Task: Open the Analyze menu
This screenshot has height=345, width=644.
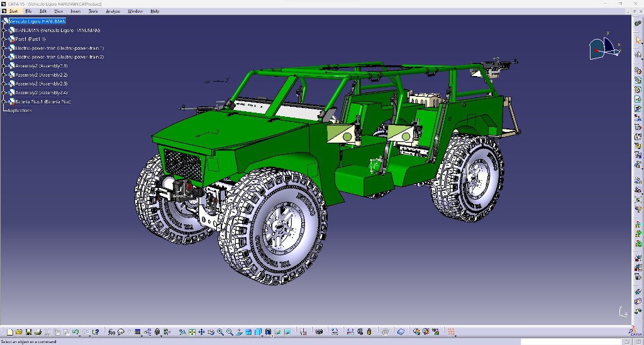Action: click(x=113, y=11)
